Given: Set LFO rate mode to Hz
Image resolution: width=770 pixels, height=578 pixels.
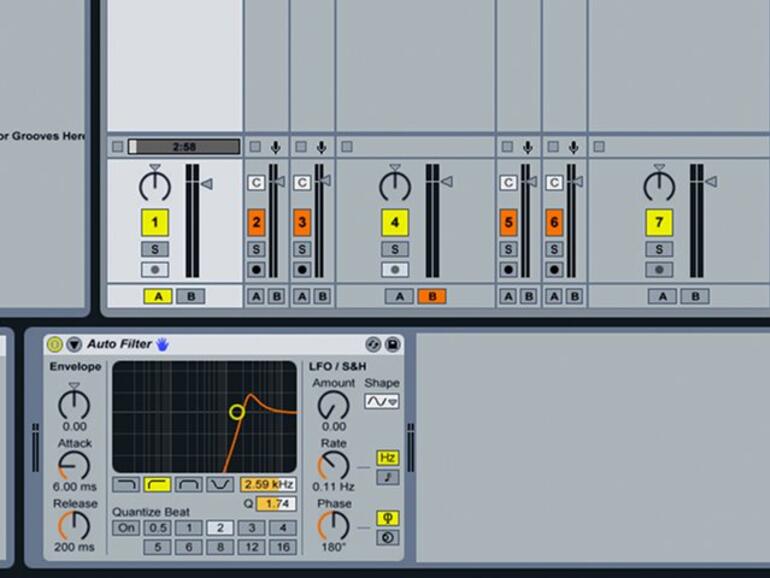Looking at the screenshot, I should point(387,457).
